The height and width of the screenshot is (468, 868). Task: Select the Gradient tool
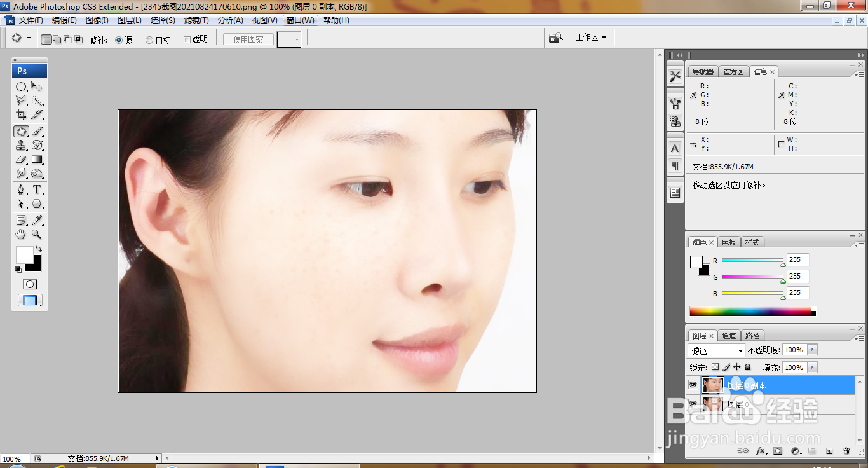[37, 160]
